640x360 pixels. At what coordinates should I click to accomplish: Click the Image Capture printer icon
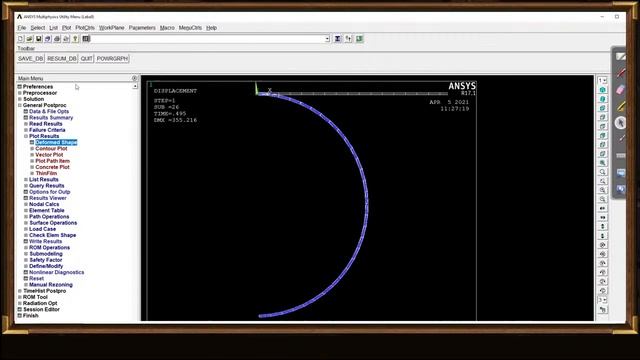coord(57,39)
